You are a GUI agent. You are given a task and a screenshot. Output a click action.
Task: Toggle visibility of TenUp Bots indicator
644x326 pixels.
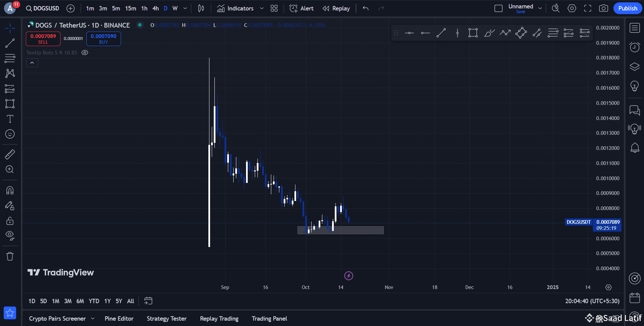point(85,52)
